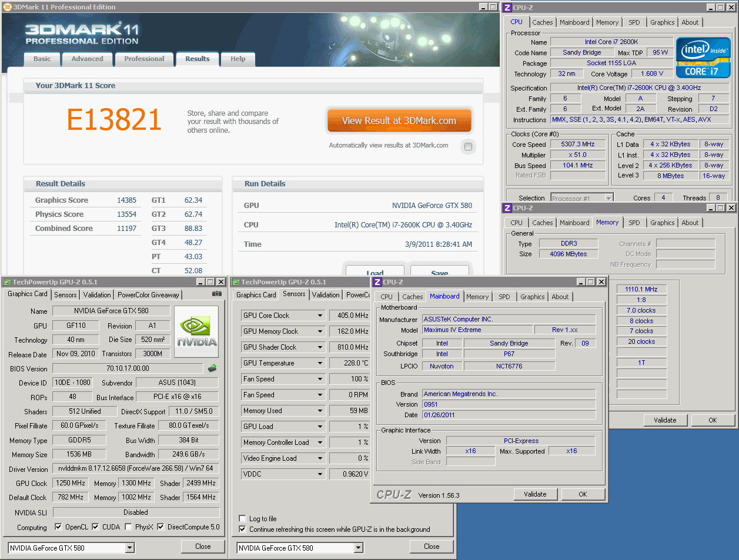Open the GPU Memory Clock sensor dropdown
The height and width of the screenshot is (560, 739).
click(320, 331)
